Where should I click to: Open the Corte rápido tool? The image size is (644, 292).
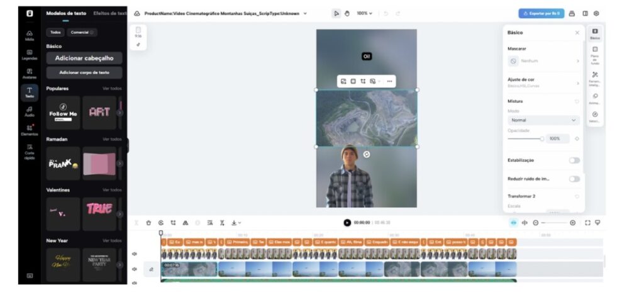pos(30,152)
